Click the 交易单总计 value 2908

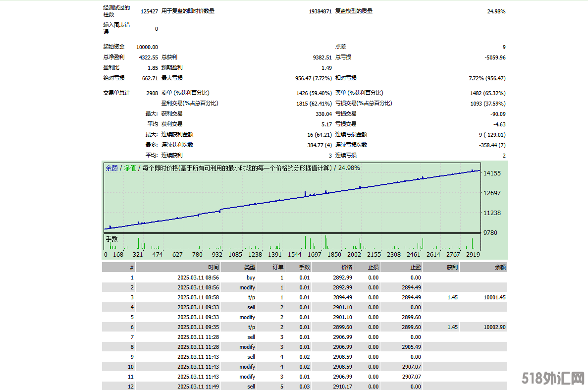(x=152, y=93)
